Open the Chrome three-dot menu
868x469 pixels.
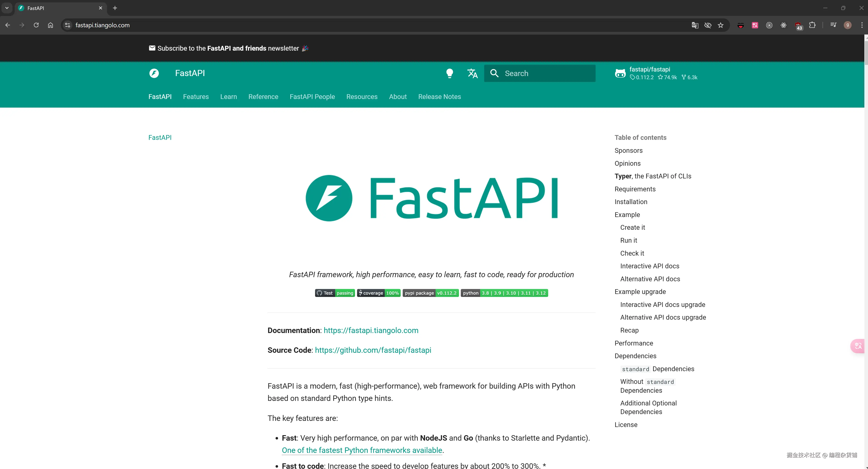tap(862, 25)
